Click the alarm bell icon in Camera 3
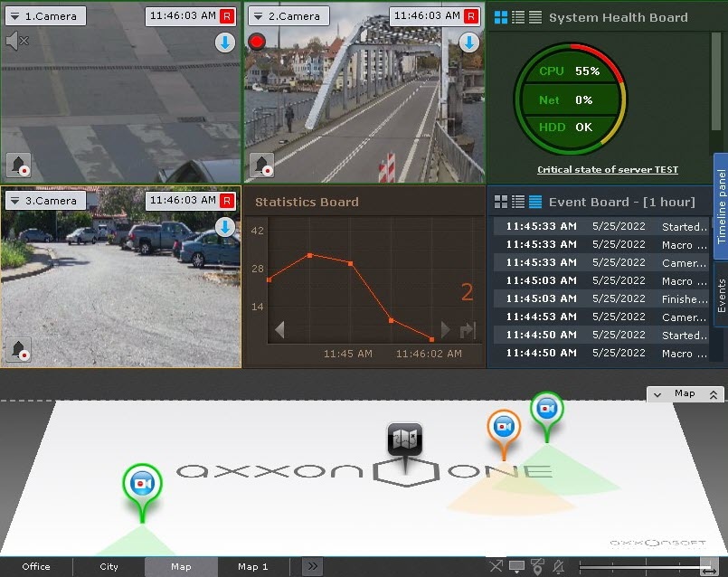The height and width of the screenshot is (577, 728). (x=18, y=350)
